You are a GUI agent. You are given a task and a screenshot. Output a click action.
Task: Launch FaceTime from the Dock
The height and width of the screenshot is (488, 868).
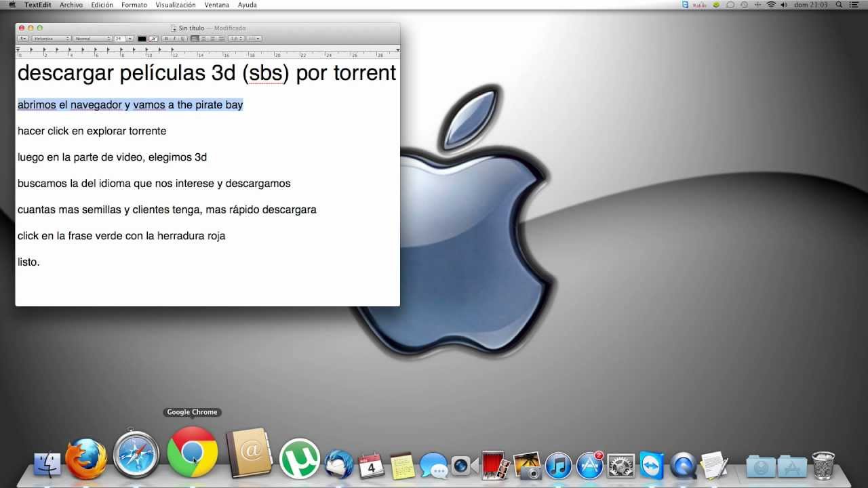click(x=465, y=465)
